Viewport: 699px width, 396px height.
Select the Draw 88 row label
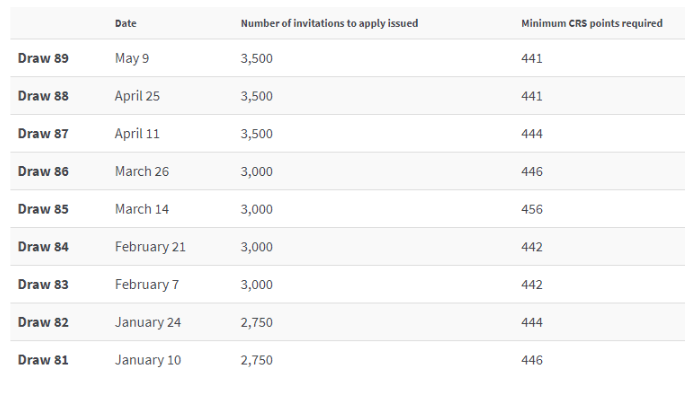pyautogui.click(x=43, y=96)
